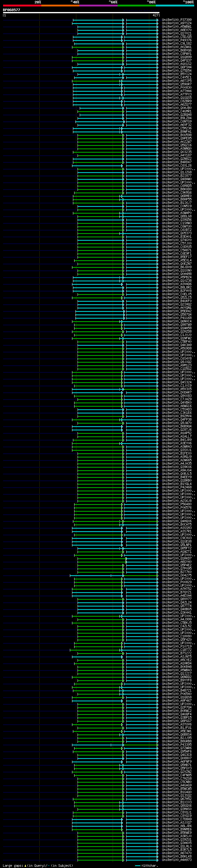The height and width of the screenshot is (868, 197).
Task: Select hit label UniRef100_P42468
Action: click(177, 487)
